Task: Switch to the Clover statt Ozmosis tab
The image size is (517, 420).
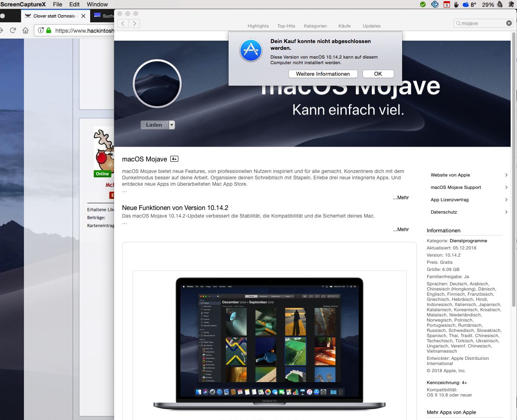Action: (55, 16)
